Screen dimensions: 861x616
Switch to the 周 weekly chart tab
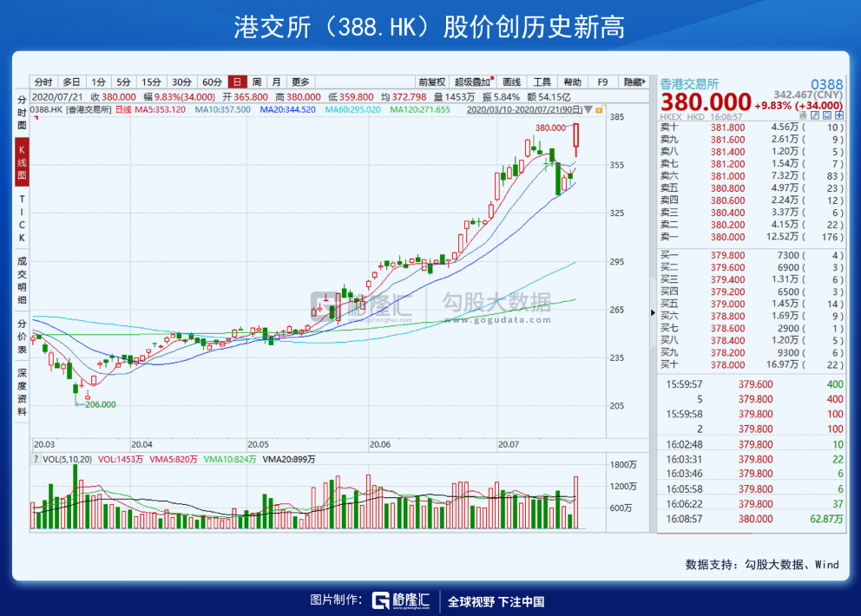pos(256,82)
